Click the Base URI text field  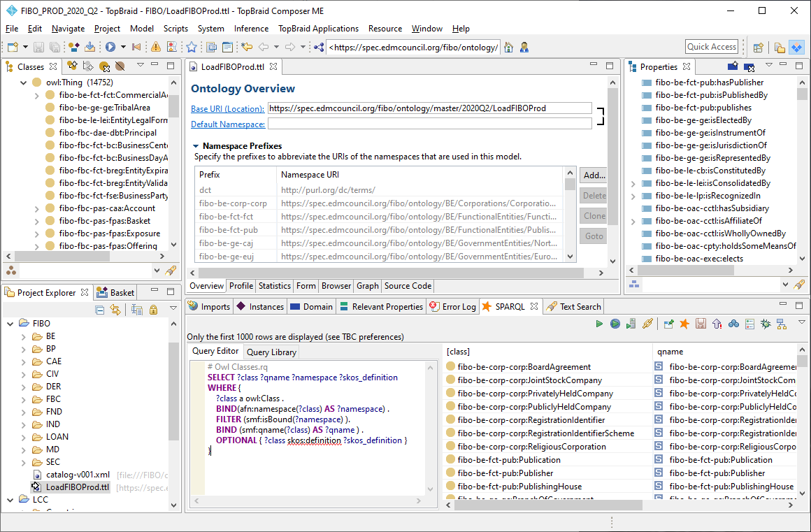click(x=429, y=108)
